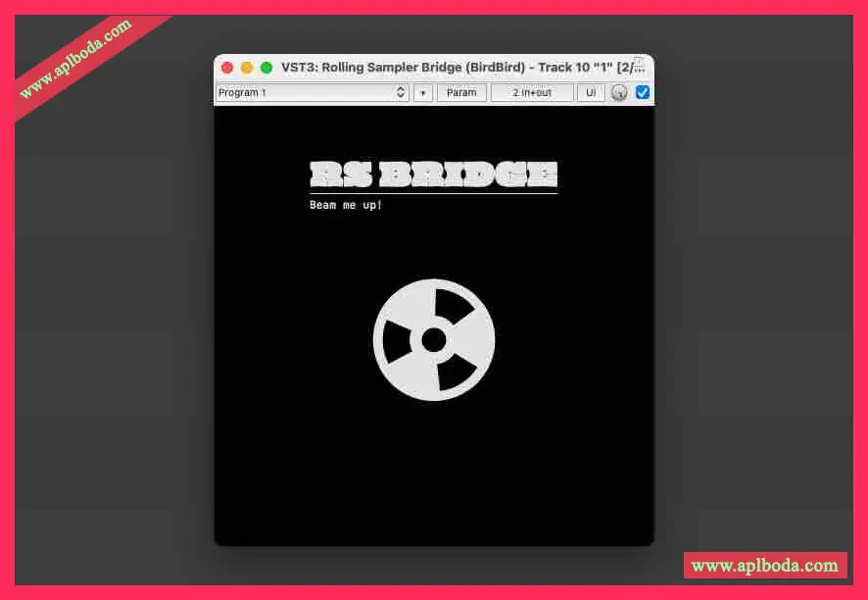Minimize the plugin window with yellow button
868x600 pixels.
(247, 68)
